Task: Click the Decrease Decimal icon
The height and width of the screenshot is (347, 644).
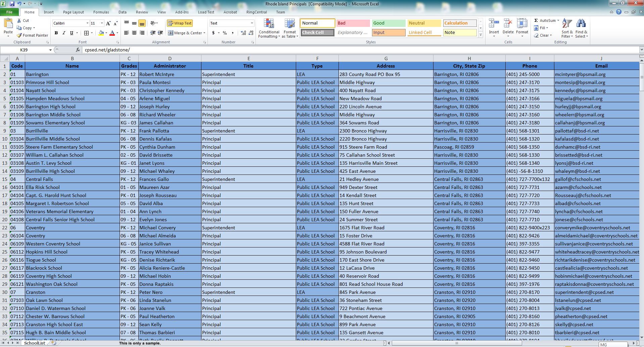Action: (251, 33)
